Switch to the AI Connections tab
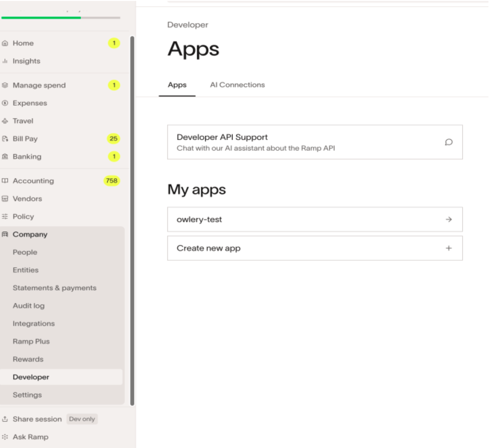Image resolution: width=490 pixels, height=448 pixels. pos(237,85)
